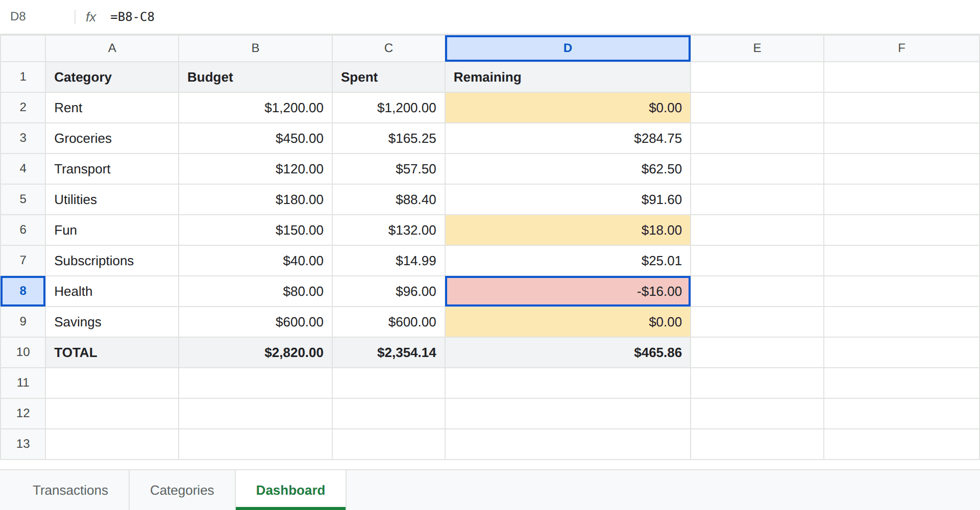Image resolution: width=980 pixels, height=510 pixels.
Task: Click the formula bar containing =B8-C8
Action: (x=541, y=17)
